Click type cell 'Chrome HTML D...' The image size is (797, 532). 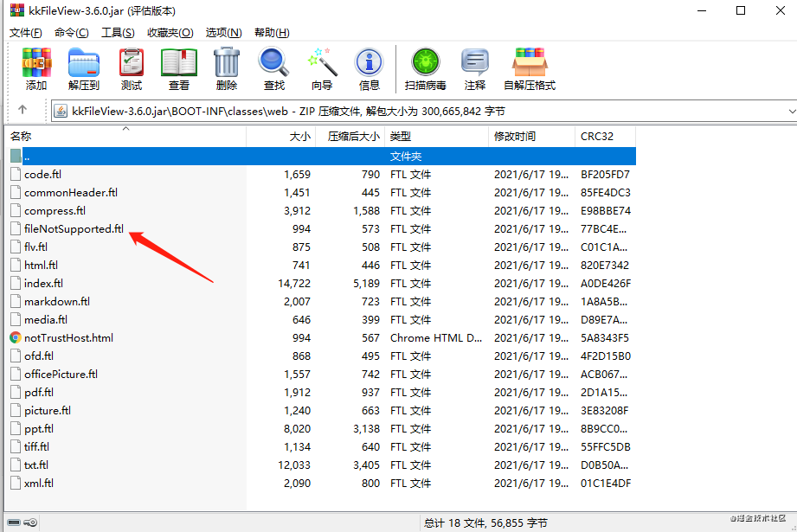point(436,338)
